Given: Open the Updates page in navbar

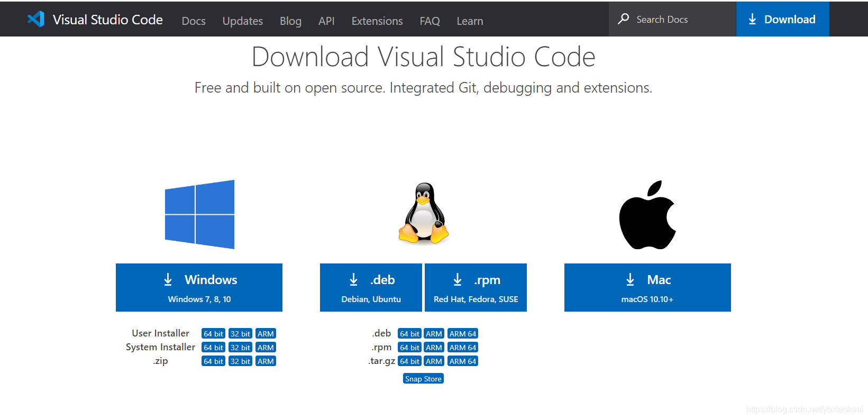Looking at the screenshot, I should pos(243,21).
